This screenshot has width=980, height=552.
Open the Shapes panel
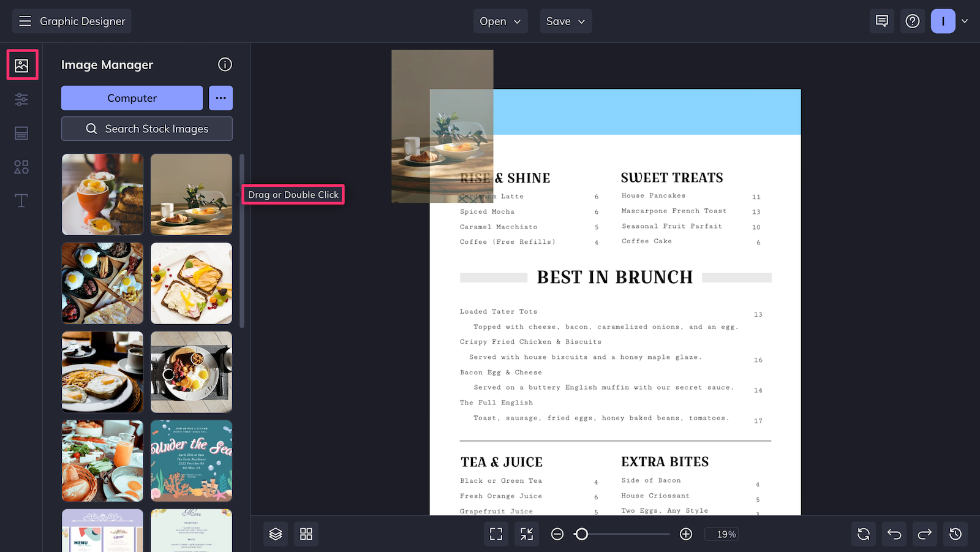pyautogui.click(x=21, y=167)
